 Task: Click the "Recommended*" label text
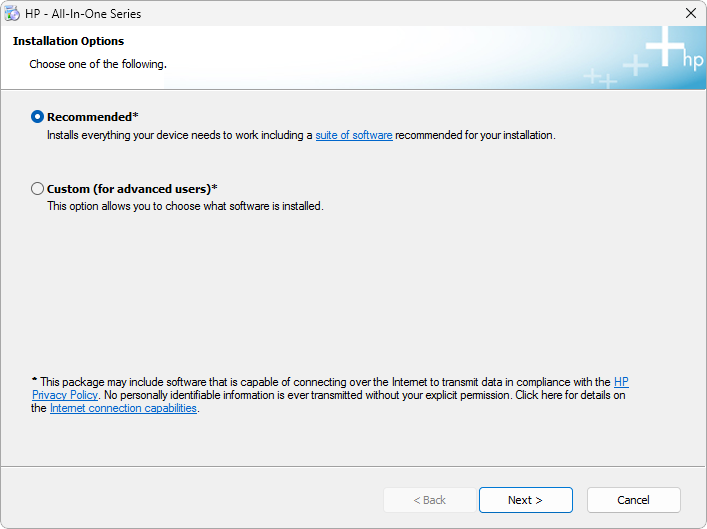92,117
